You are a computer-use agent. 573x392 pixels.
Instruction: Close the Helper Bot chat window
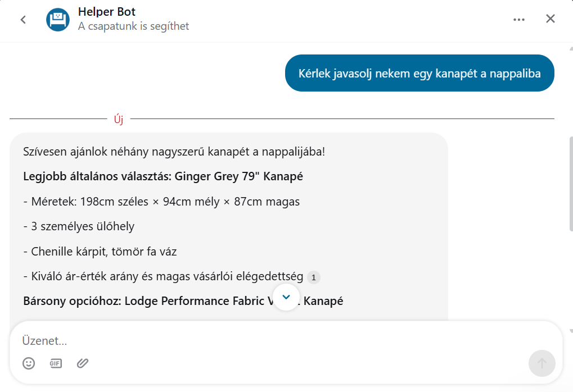pyautogui.click(x=550, y=19)
